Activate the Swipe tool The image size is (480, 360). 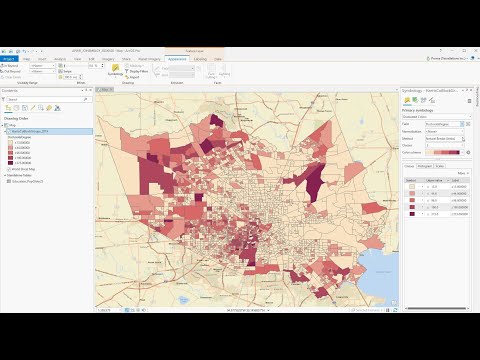pos(65,71)
